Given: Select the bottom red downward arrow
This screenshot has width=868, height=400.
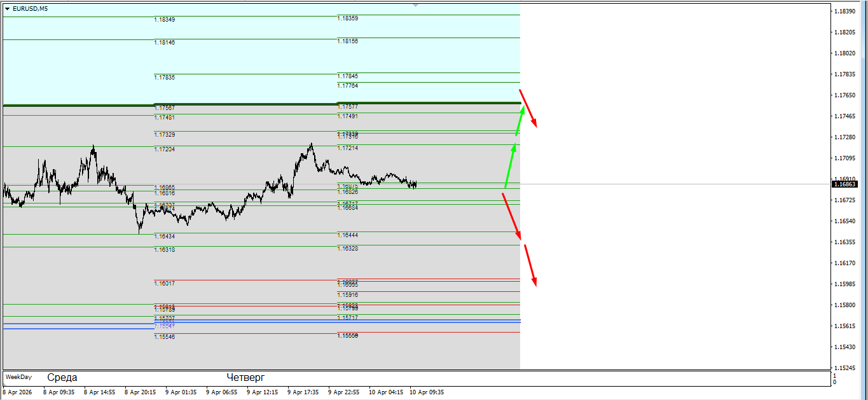Looking at the screenshot, I should [x=530, y=265].
